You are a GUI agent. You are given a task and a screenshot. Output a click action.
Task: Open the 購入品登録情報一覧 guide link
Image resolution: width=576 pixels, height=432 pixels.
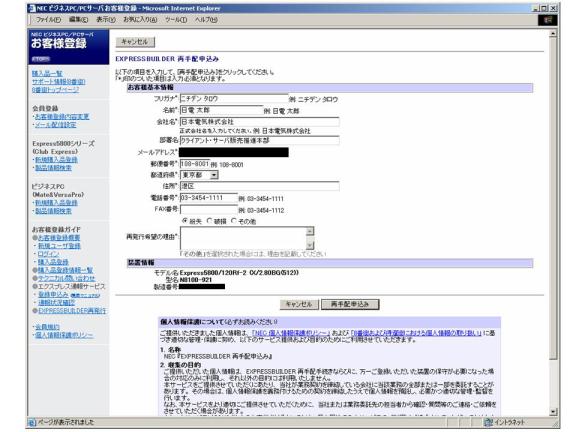pyautogui.click(x=65, y=270)
